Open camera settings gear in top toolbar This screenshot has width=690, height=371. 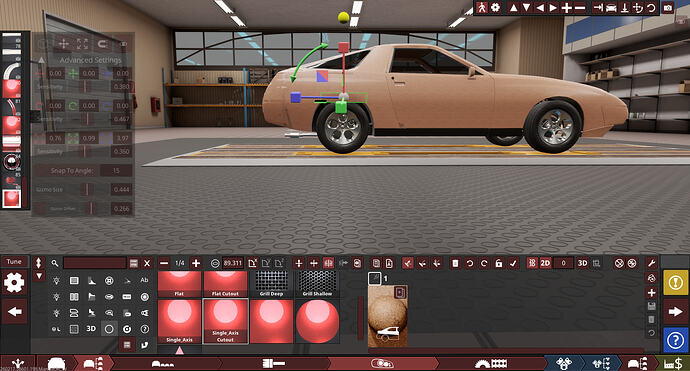click(x=495, y=7)
